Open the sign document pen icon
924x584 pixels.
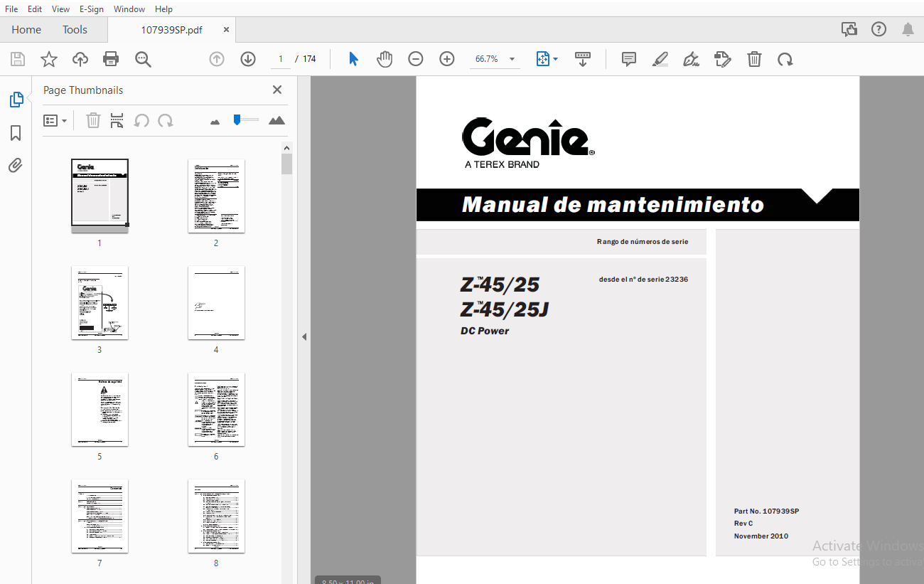(691, 59)
